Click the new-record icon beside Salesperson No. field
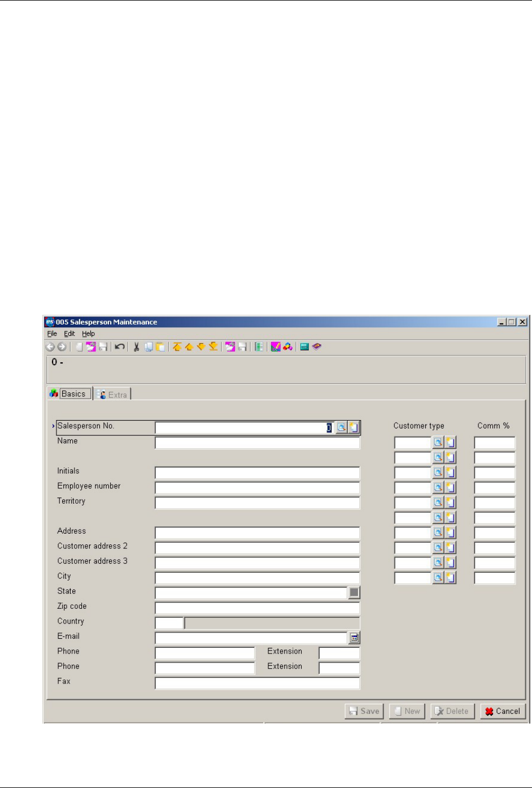Viewport: 532px width, 788px height. (354, 428)
